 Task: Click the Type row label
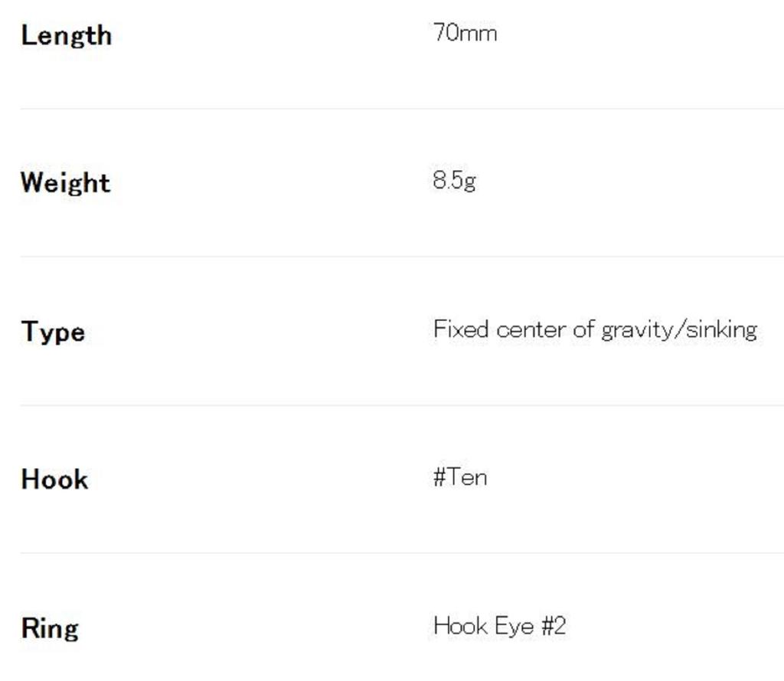[x=53, y=332]
